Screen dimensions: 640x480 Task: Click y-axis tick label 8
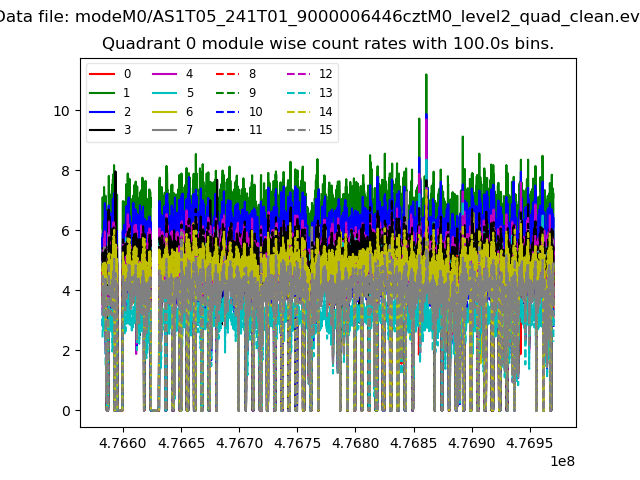66,171
